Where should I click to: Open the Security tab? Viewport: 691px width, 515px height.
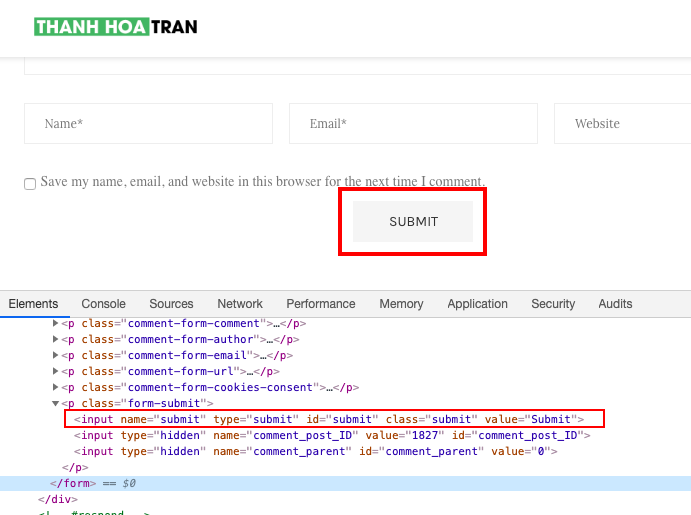pyautogui.click(x=553, y=304)
